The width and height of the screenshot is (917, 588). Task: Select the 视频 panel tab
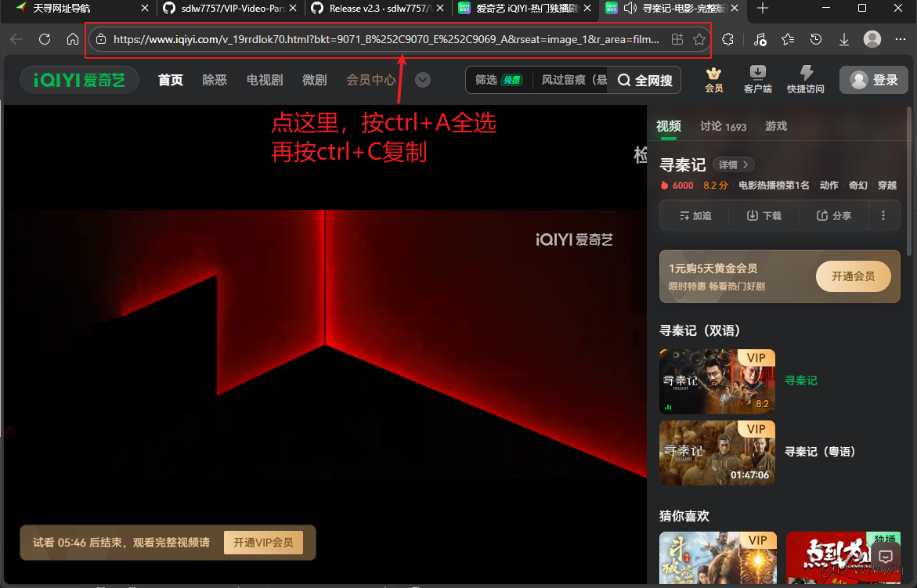(669, 126)
